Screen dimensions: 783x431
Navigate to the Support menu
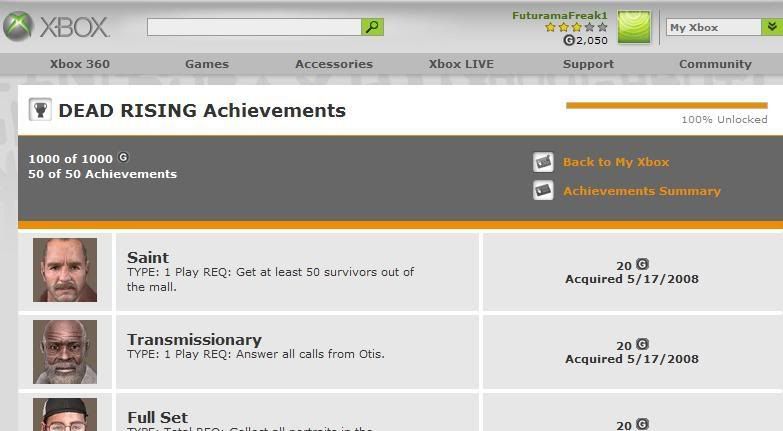point(588,64)
